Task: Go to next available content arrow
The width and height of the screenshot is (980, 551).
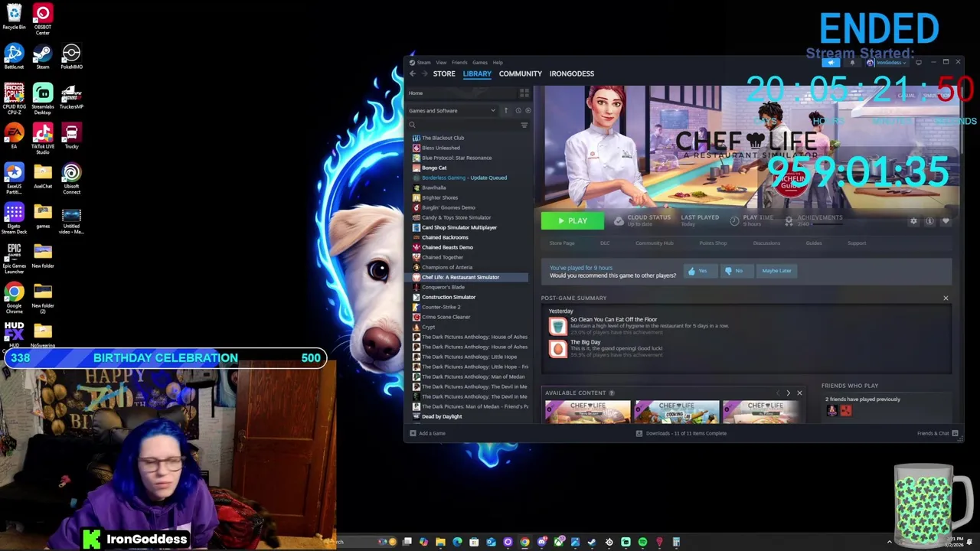Action: [x=789, y=393]
